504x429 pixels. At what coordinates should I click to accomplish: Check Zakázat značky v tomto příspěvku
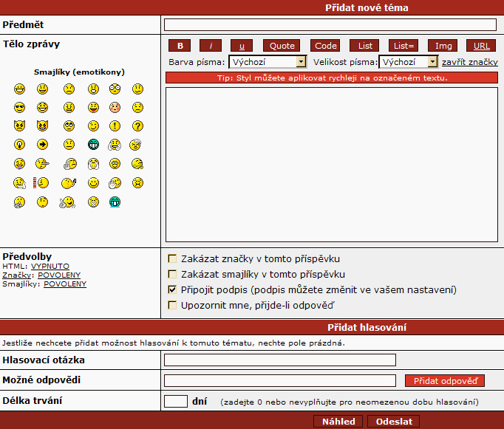[172, 258]
